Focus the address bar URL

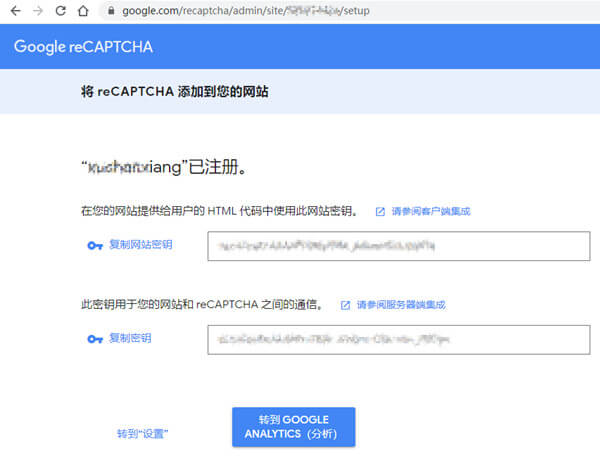(246, 11)
